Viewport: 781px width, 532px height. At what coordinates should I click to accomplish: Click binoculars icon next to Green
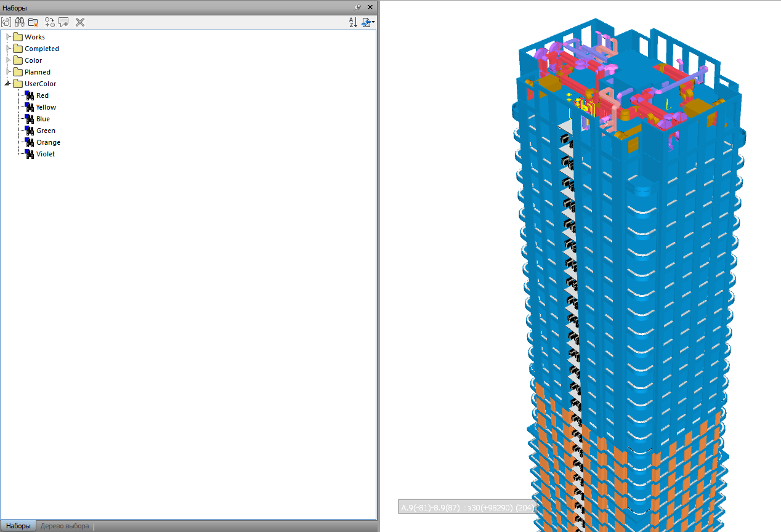click(30, 131)
